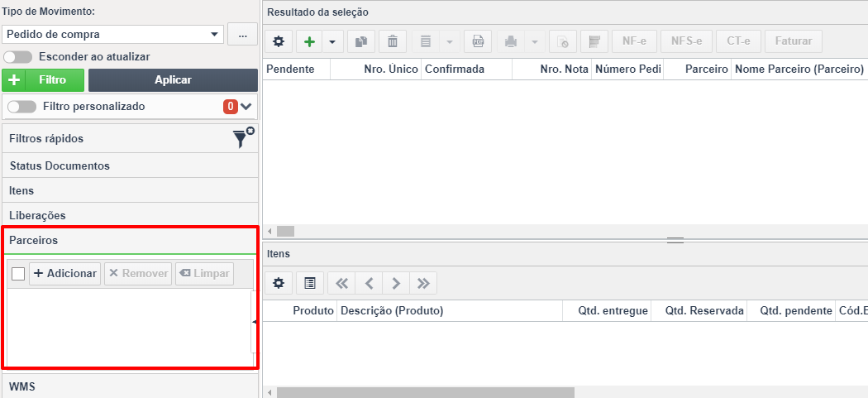
Task: Check the select-all box in Parceiros
Action: coord(18,274)
